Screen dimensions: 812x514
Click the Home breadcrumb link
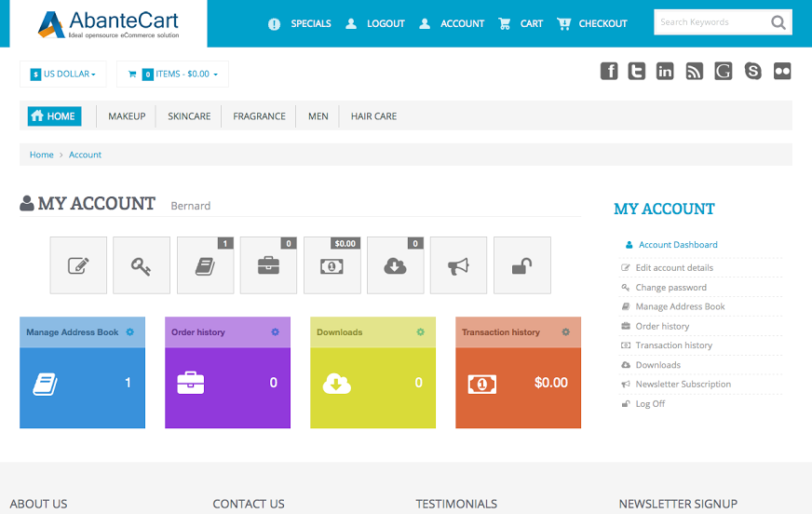coord(41,155)
